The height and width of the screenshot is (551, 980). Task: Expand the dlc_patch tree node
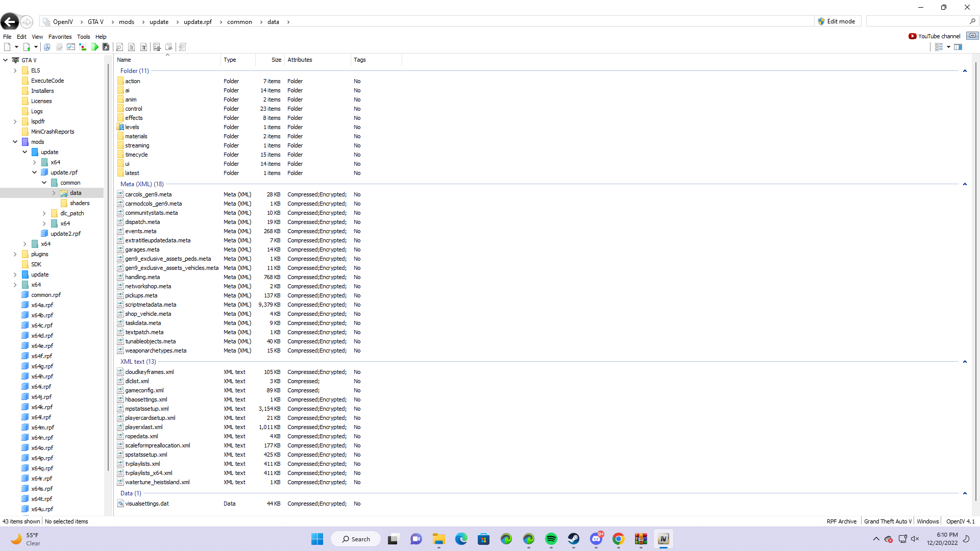[x=44, y=213]
